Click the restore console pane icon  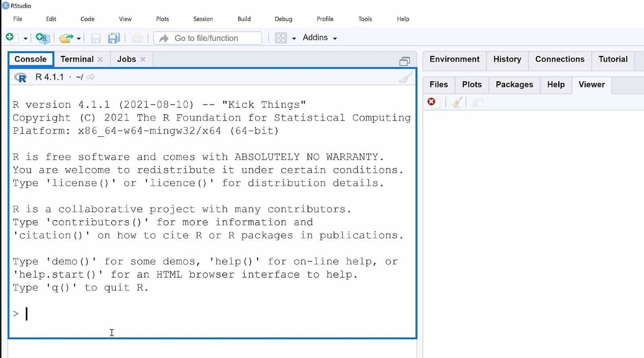click(x=405, y=61)
